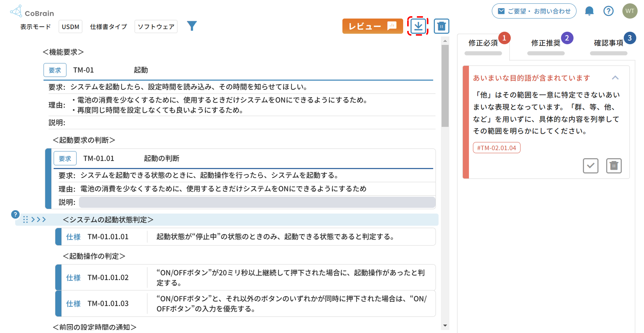Click the レビュー review button
This screenshot has height=333, width=644.
(x=372, y=26)
